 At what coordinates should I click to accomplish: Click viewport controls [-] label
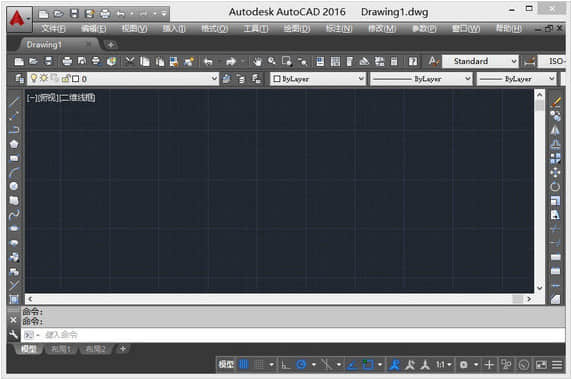point(32,98)
